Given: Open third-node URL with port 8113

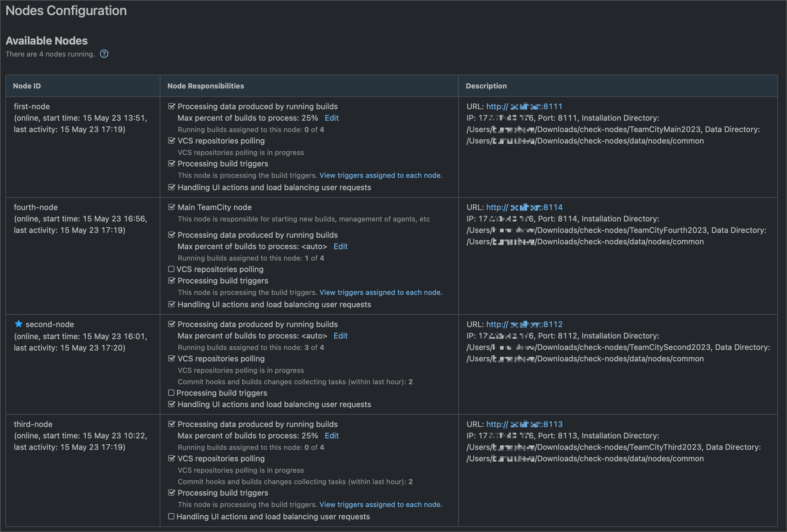Looking at the screenshot, I should click(524, 424).
